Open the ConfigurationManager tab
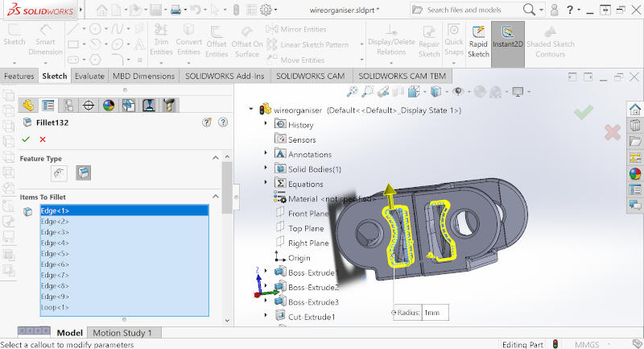 [68, 106]
